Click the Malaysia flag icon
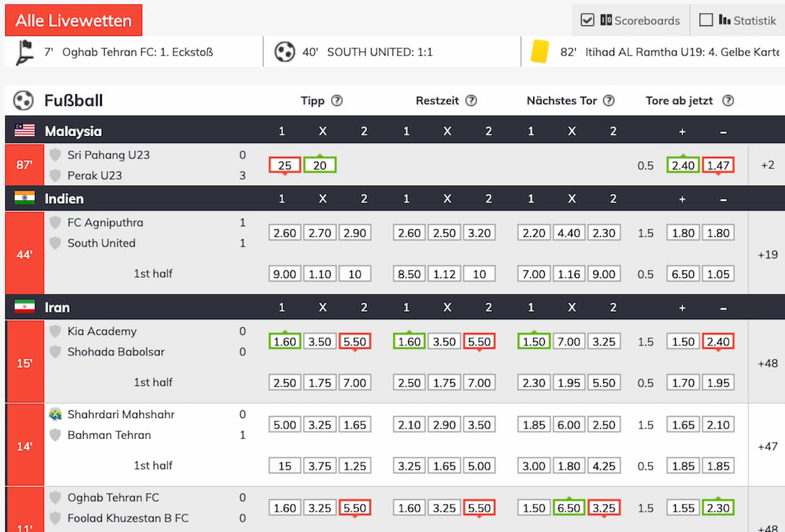 (x=25, y=131)
